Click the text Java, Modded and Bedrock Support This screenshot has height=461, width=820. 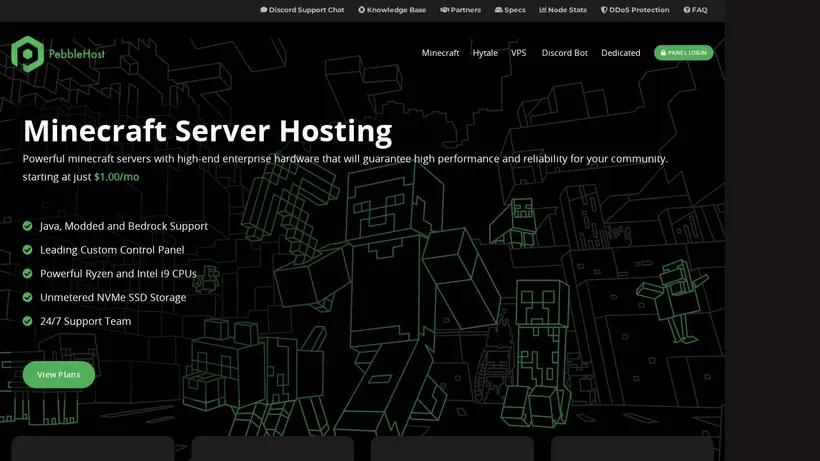124,226
